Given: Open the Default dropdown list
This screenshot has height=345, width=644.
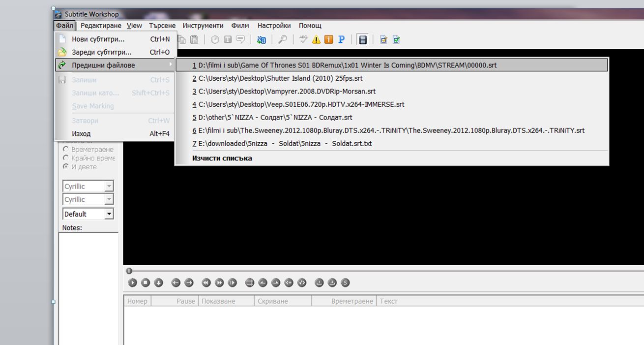Looking at the screenshot, I should tap(109, 214).
